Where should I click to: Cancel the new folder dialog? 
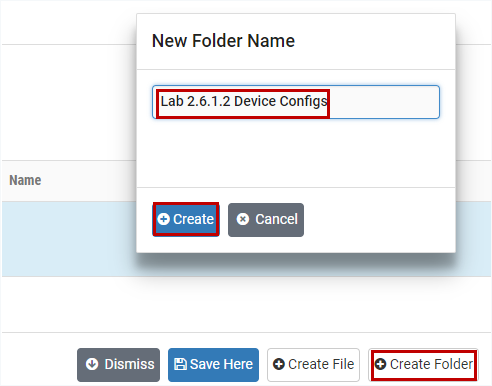tap(266, 220)
